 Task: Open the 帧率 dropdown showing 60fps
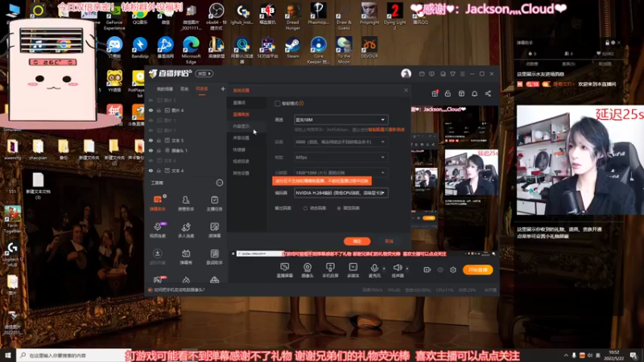coord(341,157)
